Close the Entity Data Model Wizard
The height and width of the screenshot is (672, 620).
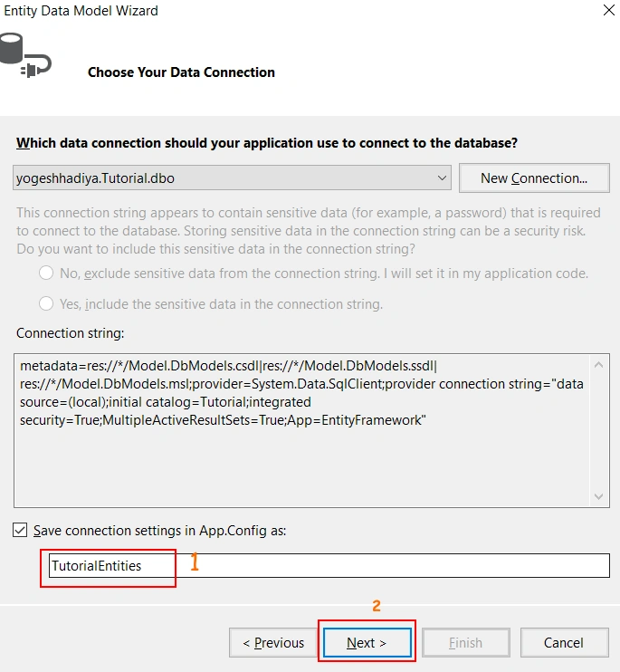pyautogui.click(x=608, y=10)
